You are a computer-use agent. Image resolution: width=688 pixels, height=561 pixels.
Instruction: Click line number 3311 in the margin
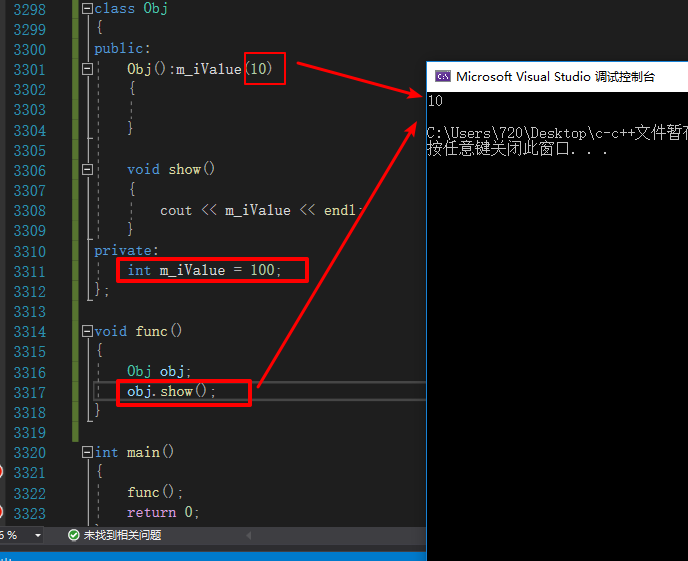(29, 272)
